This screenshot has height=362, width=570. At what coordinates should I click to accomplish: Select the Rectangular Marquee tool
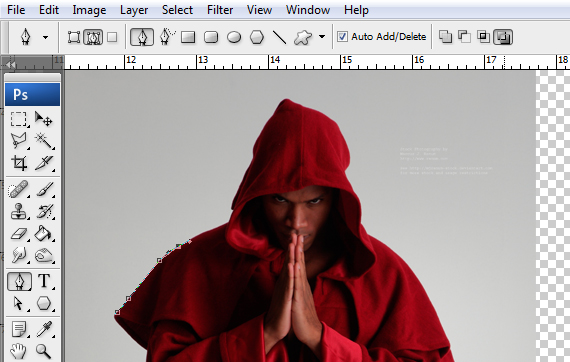[19, 119]
